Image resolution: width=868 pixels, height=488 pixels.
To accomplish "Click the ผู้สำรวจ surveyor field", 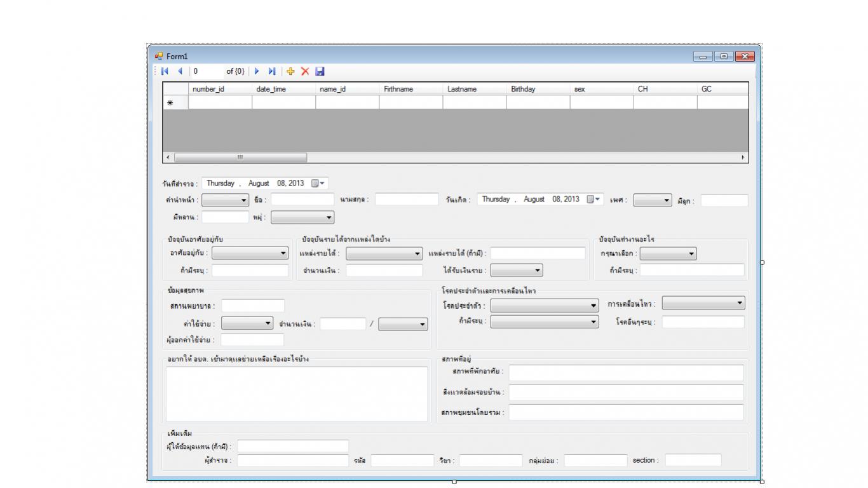I will pos(293,461).
